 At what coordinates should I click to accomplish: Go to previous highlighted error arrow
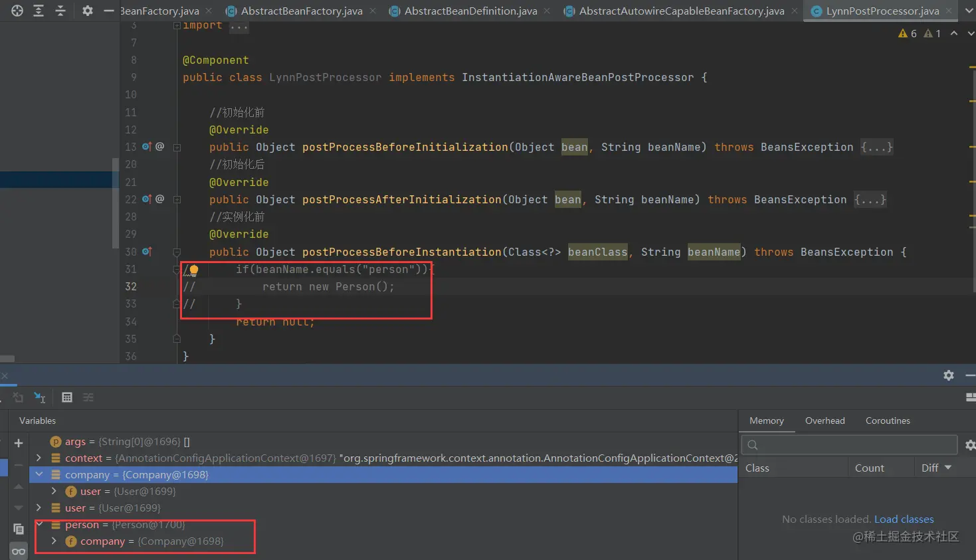click(x=954, y=33)
